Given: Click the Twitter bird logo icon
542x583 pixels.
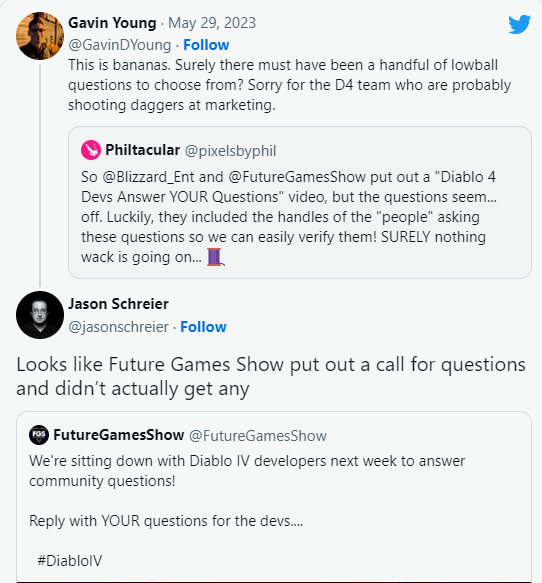Looking at the screenshot, I should click(519, 25).
